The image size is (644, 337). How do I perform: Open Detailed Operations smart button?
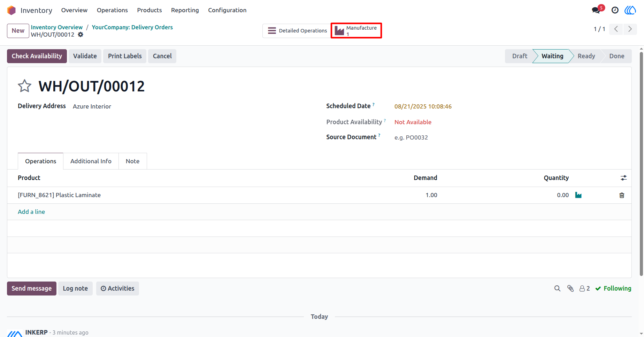click(297, 31)
